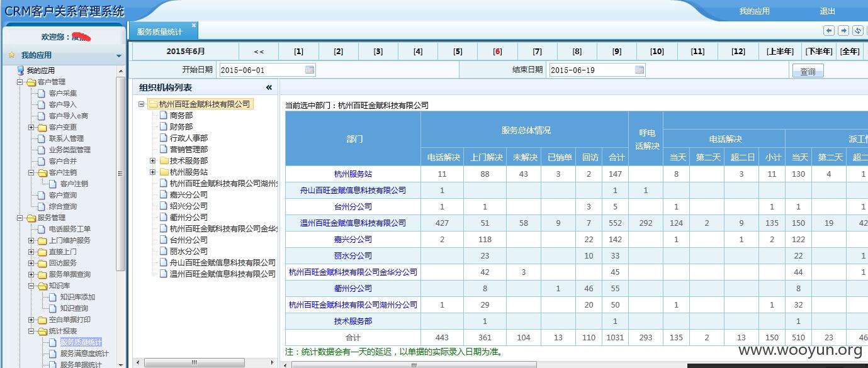Open the 衢州分公司 link in table
Screen dimensions: 868x368
pyautogui.click(x=353, y=288)
